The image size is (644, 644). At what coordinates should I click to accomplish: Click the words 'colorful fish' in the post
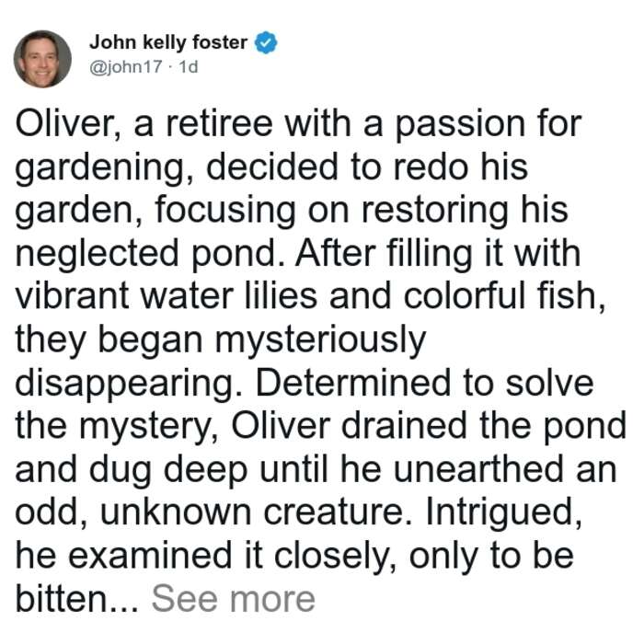click(x=500, y=296)
